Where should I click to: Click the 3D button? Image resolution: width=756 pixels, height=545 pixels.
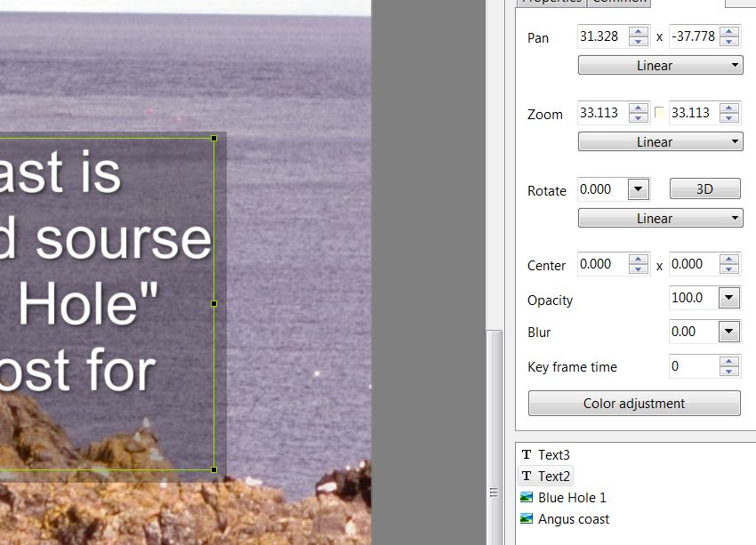click(705, 188)
